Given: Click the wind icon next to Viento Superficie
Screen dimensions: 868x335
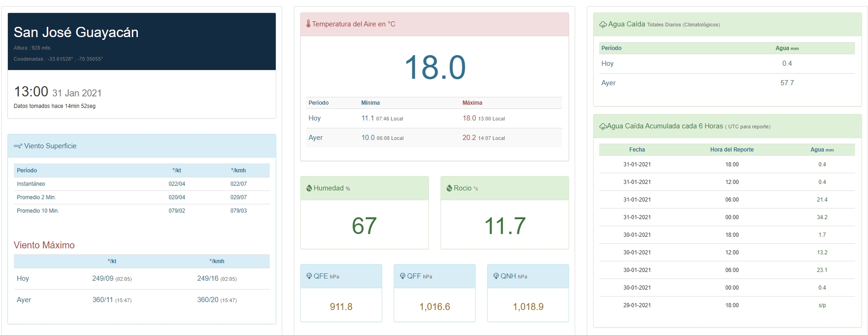Looking at the screenshot, I should 18,146.
